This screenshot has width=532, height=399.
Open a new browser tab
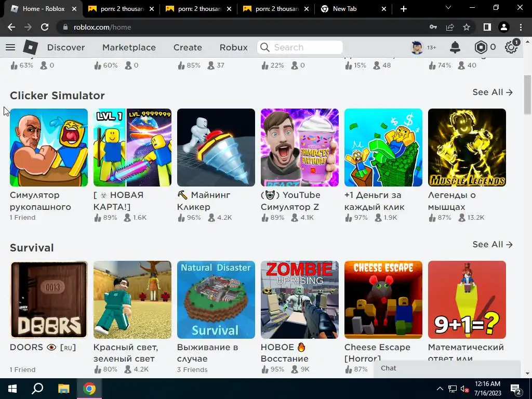coord(403,9)
